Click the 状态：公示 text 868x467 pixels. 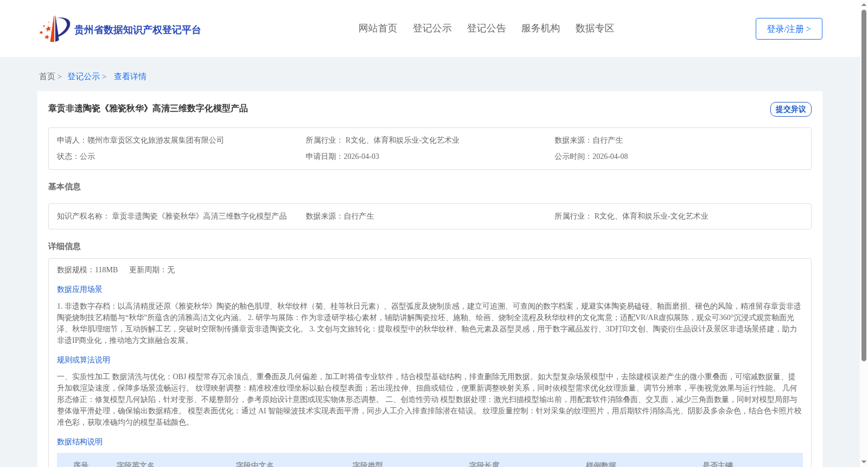[76, 156]
